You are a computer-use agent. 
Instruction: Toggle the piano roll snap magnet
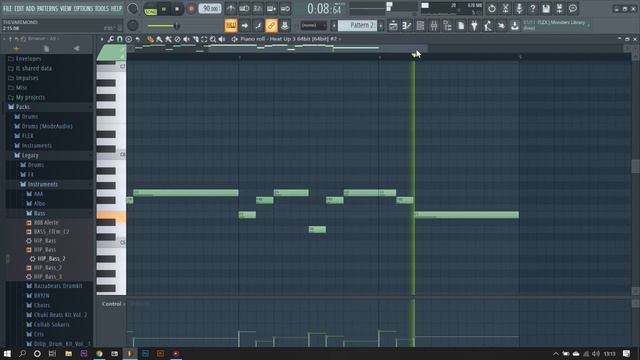pos(120,39)
